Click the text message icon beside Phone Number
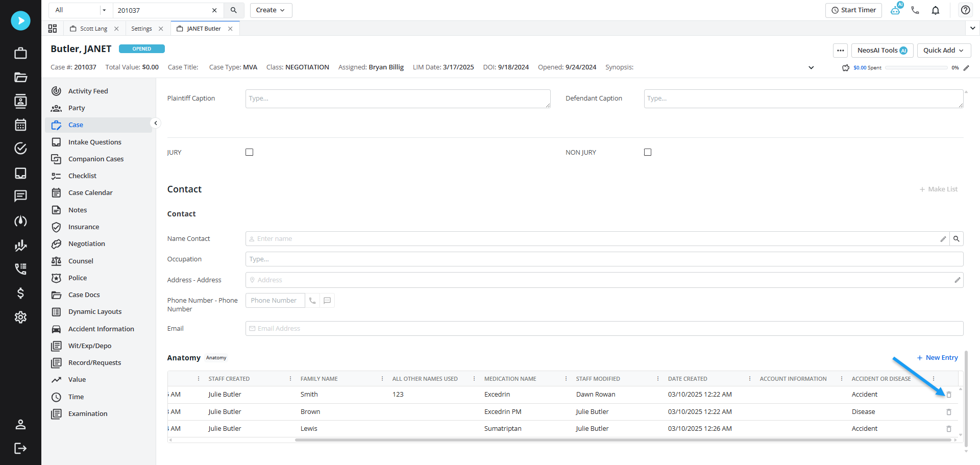 click(x=327, y=301)
